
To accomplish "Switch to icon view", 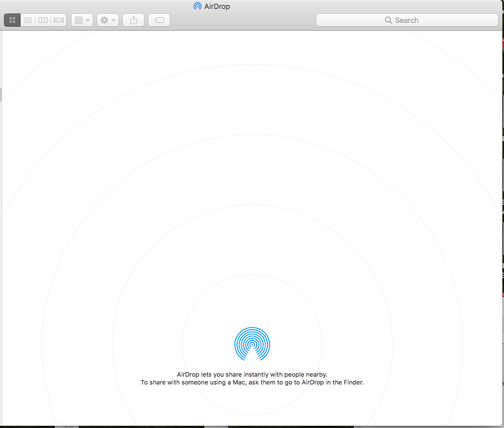I will 12,20.
